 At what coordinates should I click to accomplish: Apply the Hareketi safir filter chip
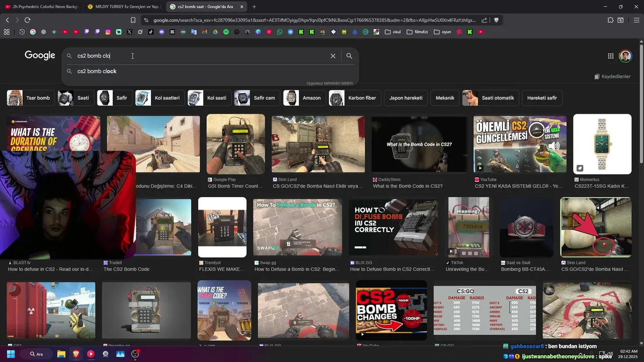(542, 98)
